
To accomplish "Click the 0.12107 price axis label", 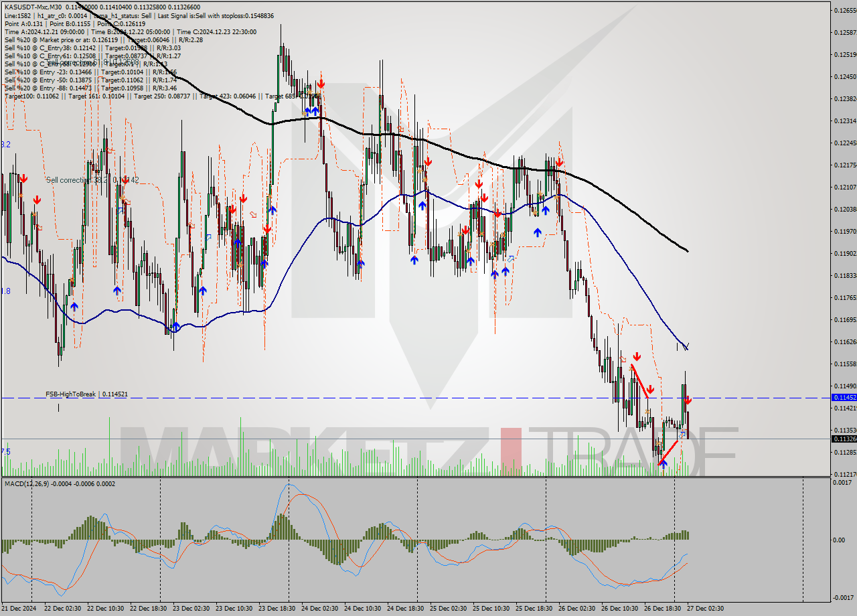I will 844,187.
